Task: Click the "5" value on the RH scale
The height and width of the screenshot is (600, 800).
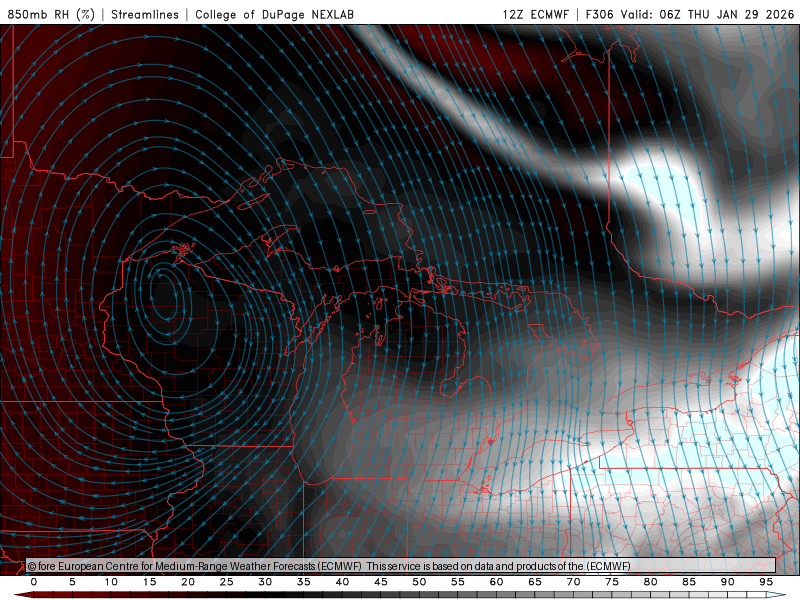Action: pyautogui.click(x=72, y=582)
